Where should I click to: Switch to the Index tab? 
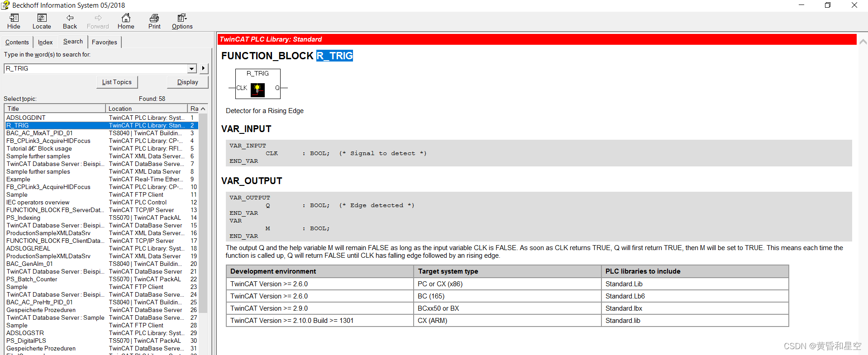coord(45,42)
